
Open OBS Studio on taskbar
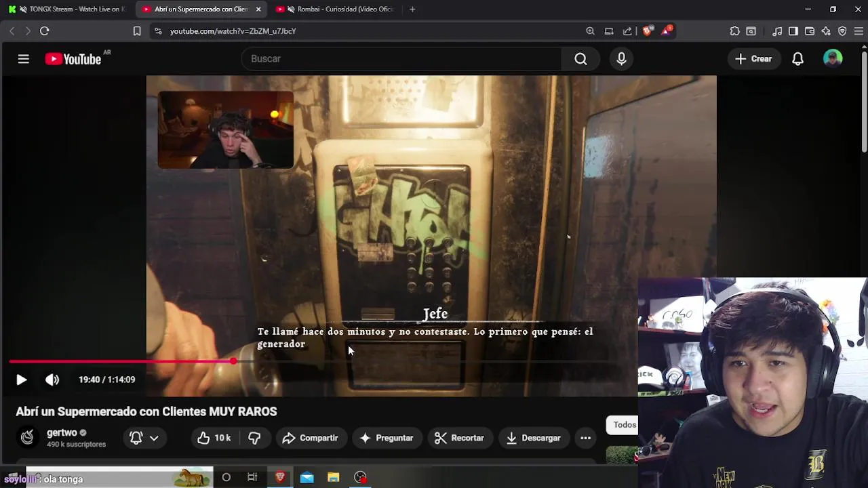pyautogui.click(x=360, y=477)
